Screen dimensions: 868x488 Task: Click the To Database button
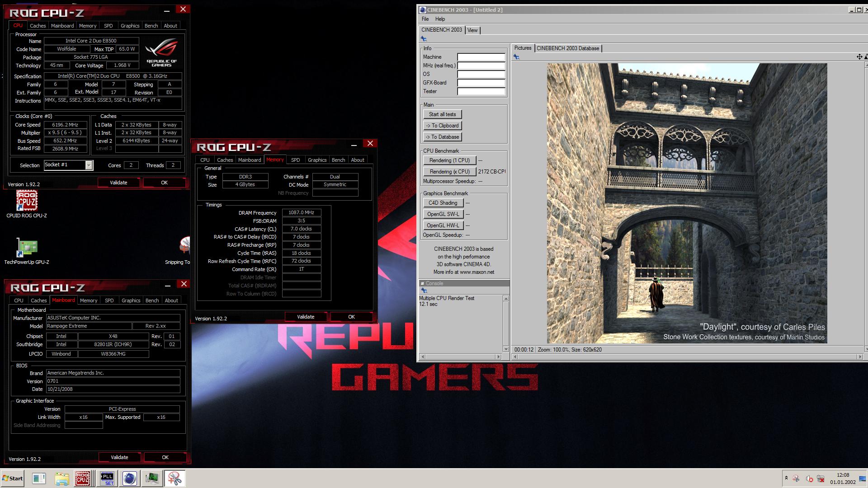click(x=442, y=137)
